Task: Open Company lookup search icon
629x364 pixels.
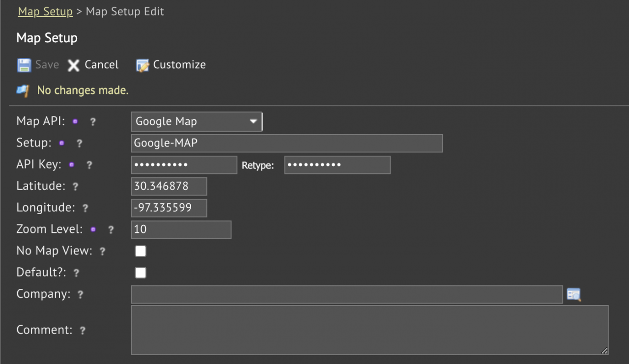Action: [x=573, y=294]
